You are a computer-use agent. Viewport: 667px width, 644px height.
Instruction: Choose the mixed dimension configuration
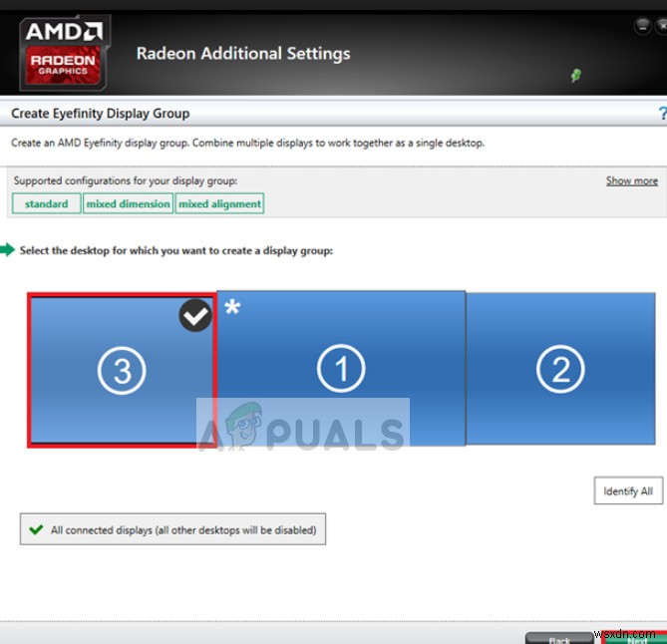click(128, 203)
